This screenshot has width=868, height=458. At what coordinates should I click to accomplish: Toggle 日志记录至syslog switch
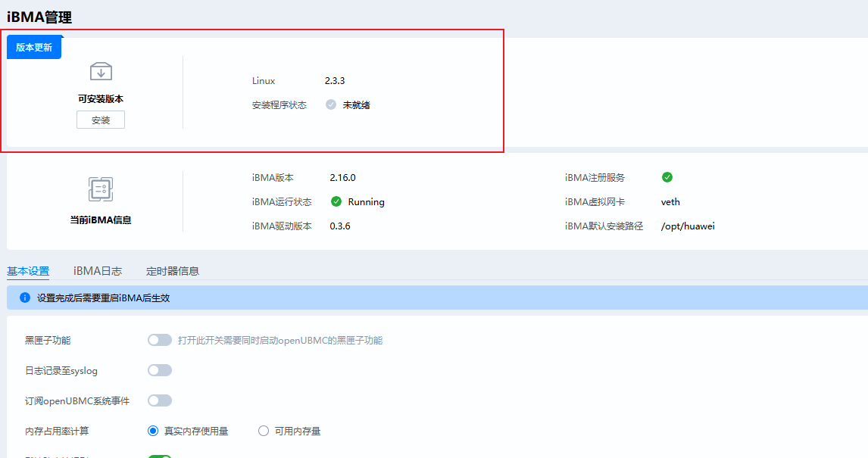[160, 371]
